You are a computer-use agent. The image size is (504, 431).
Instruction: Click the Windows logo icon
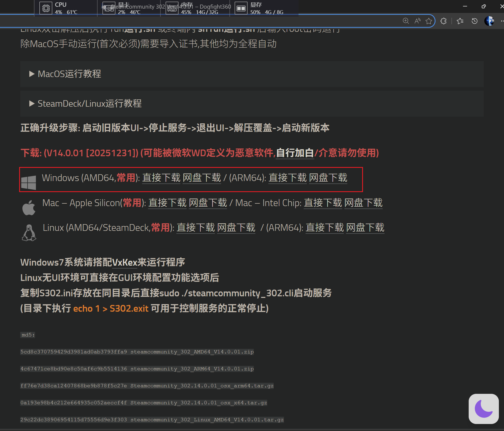click(x=29, y=183)
